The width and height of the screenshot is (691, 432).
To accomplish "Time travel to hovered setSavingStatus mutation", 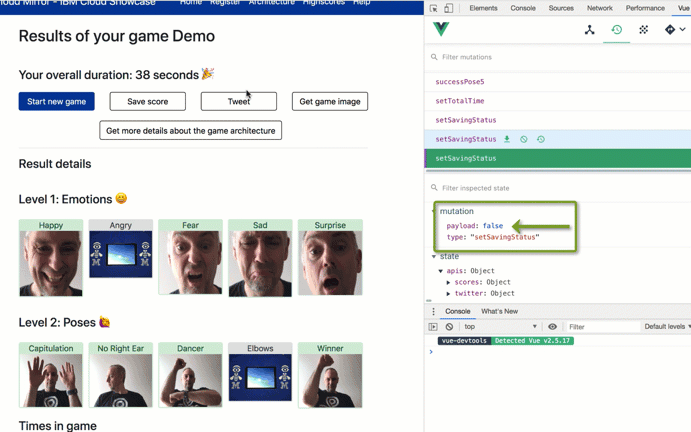I will 541,139.
